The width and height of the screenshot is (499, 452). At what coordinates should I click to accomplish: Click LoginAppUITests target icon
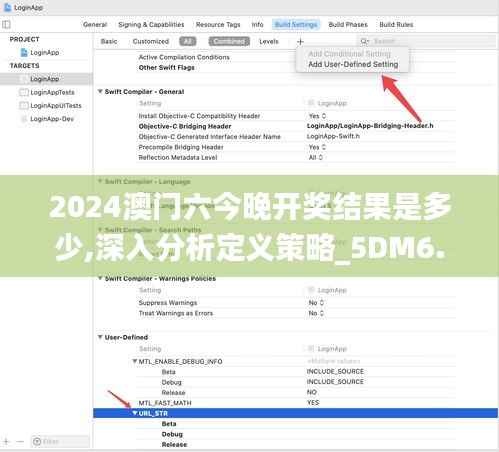pyautogui.click(x=24, y=106)
